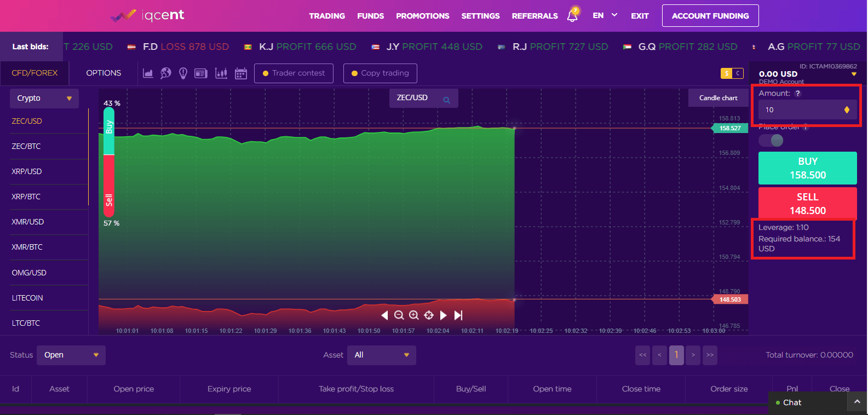Go to first page of orders
868x415 pixels.
pos(643,355)
